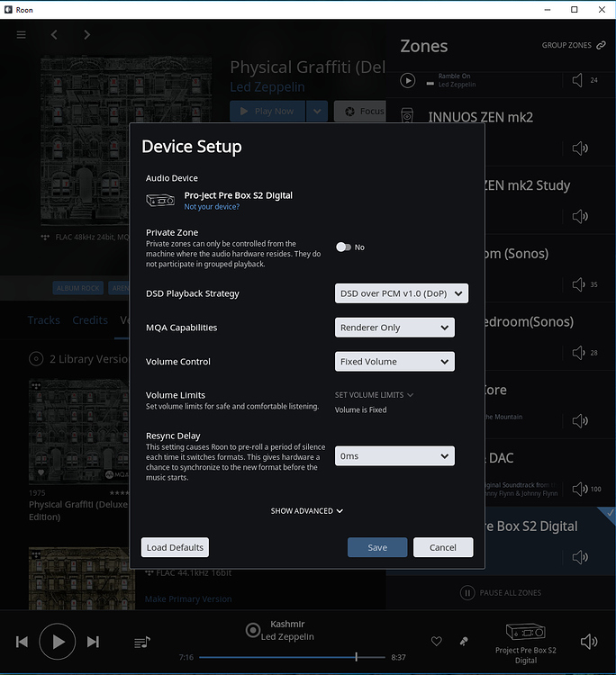Click Load Defaults button
Image resolution: width=616 pixels, height=675 pixels.
tap(175, 547)
